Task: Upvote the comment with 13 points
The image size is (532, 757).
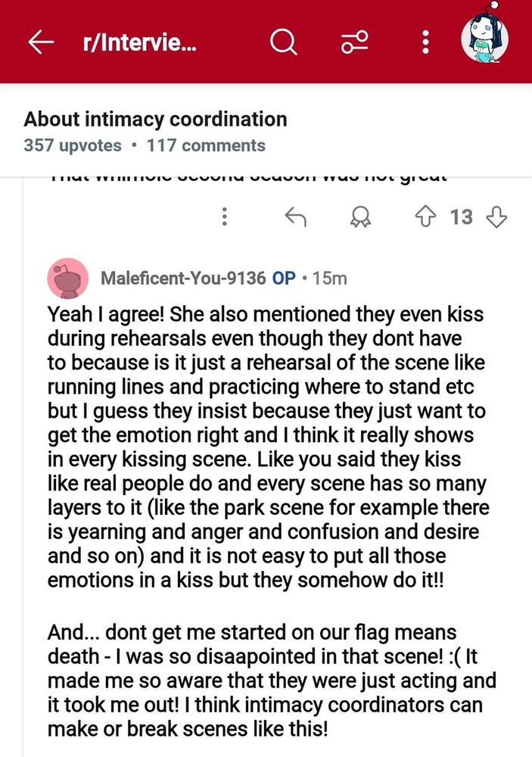Action: point(425,217)
